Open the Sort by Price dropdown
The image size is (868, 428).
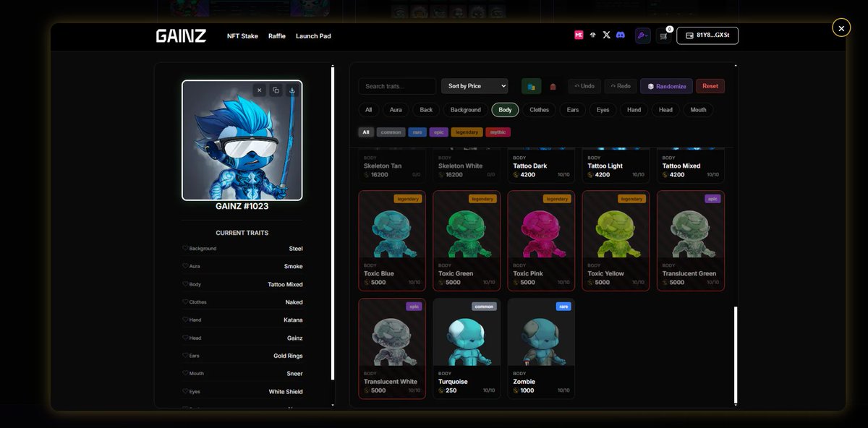coord(475,86)
